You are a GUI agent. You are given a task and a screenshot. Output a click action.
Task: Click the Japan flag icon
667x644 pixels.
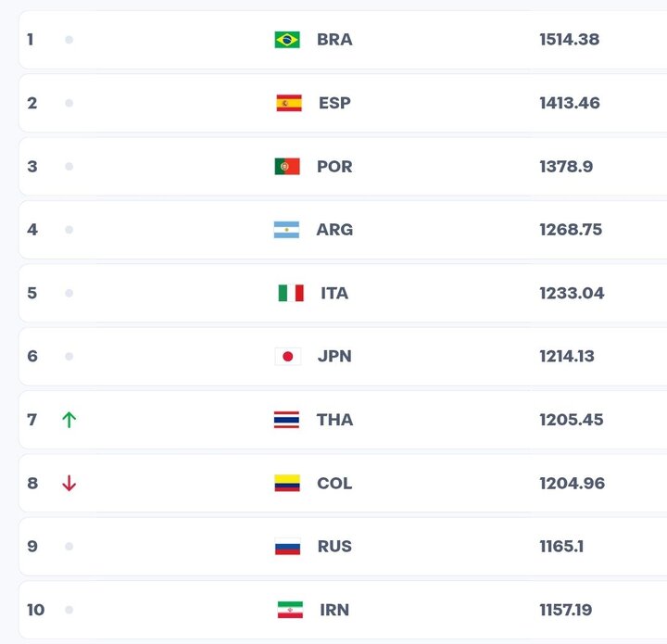click(x=288, y=357)
